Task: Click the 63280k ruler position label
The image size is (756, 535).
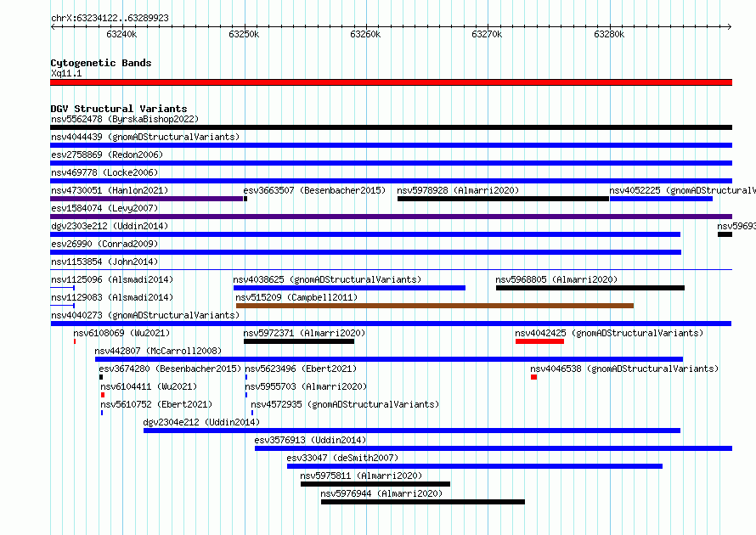Action: click(x=609, y=34)
